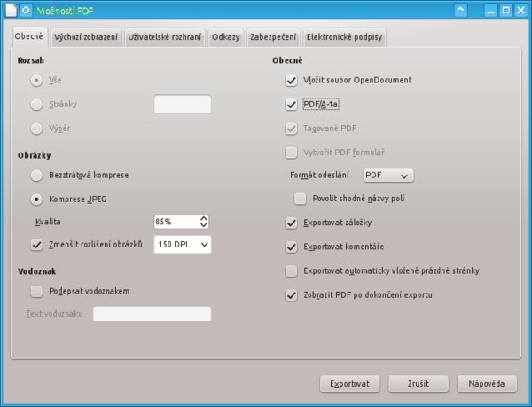Click the Text vodoznaku input field
Image resolution: width=532 pixels, height=407 pixels.
152,314
